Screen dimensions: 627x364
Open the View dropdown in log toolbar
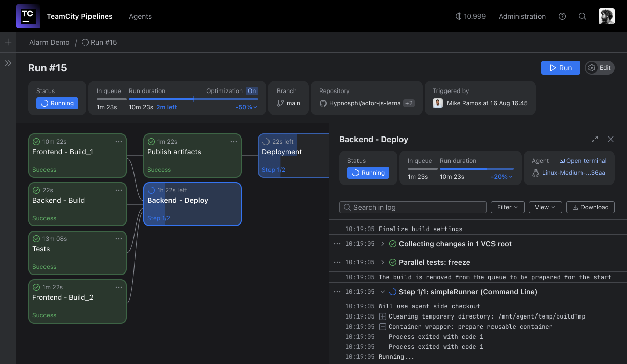point(545,207)
